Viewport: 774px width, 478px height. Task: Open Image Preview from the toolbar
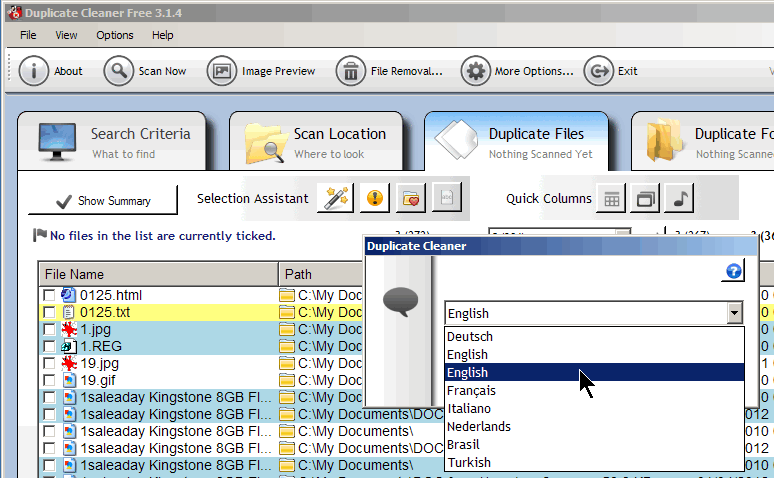262,71
